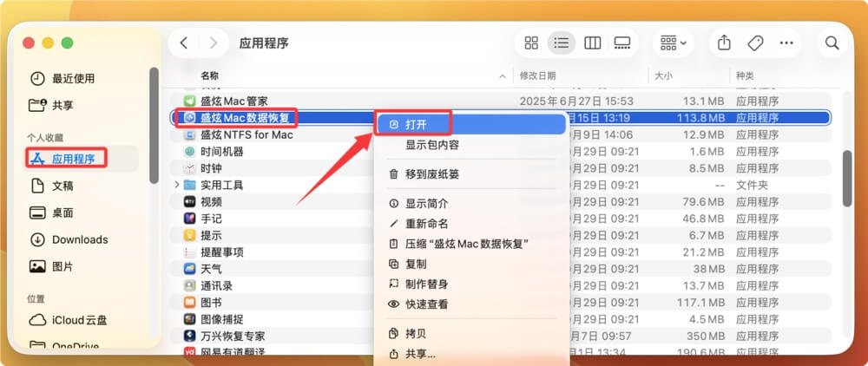Viewport: 868px width, 366px height.
Task: Sort by the 名称 column header
Action: point(210,75)
